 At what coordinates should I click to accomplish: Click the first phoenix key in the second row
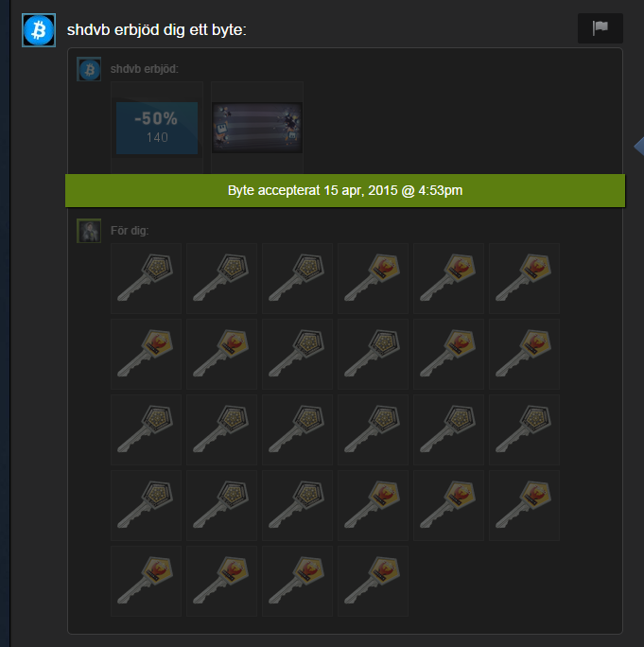[x=146, y=354]
